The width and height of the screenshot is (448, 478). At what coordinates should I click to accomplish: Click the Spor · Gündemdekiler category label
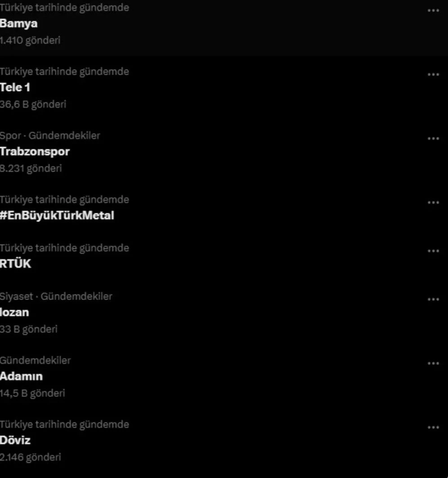pyautogui.click(x=50, y=136)
